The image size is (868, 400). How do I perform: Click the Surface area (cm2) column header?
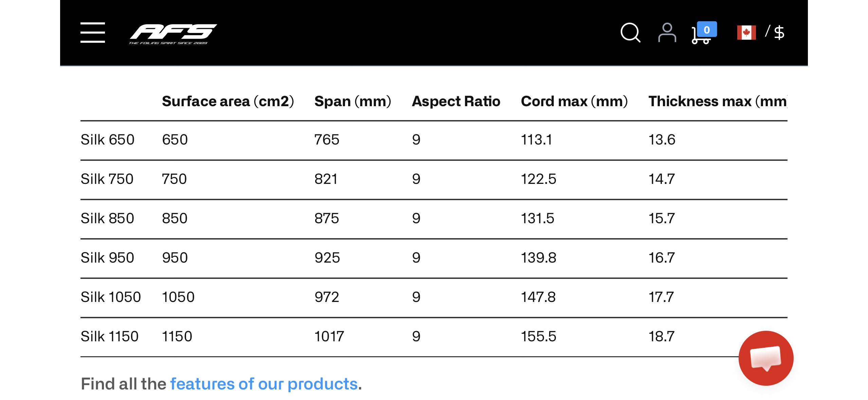228,101
